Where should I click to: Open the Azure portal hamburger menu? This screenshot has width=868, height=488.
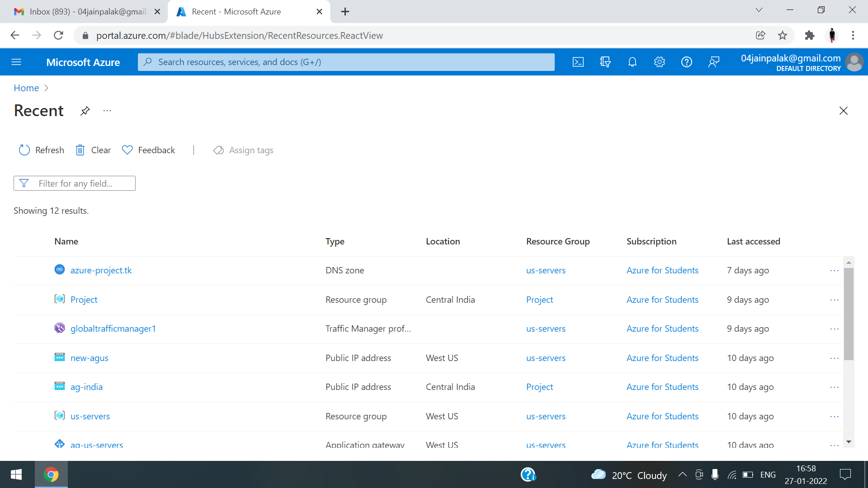click(16, 62)
